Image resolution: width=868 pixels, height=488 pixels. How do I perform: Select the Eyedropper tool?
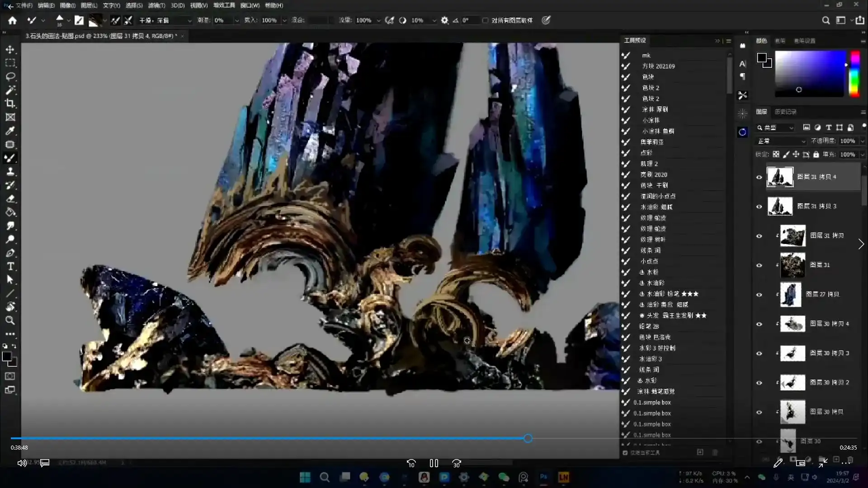point(10,131)
